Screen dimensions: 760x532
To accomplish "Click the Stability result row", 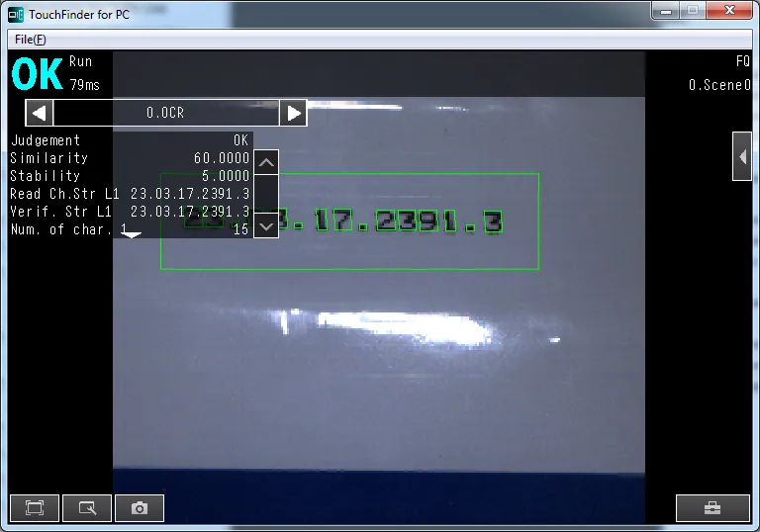I will click(x=129, y=176).
